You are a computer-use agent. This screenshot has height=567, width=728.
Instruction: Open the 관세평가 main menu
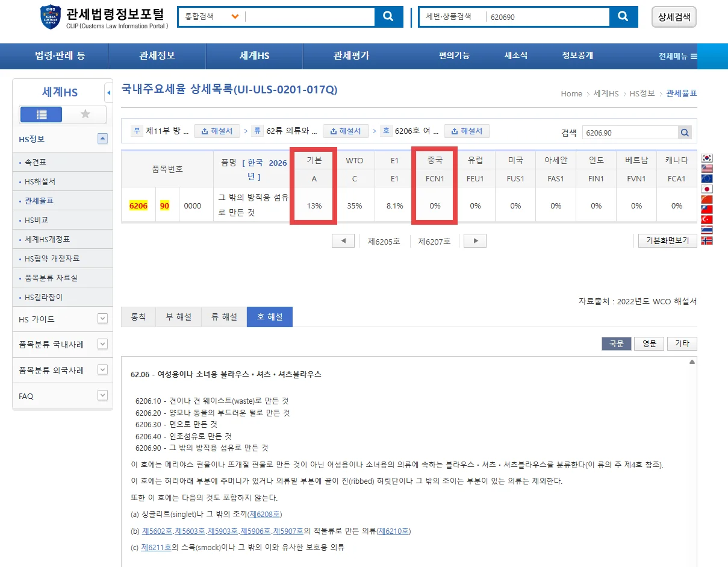tap(351, 55)
